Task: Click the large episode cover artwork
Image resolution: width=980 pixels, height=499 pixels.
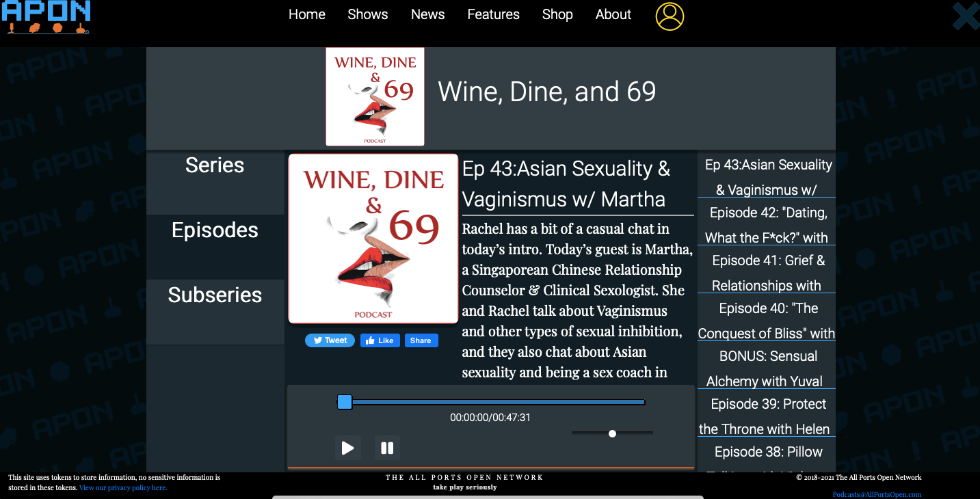Action: pyautogui.click(x=373, y=238)
